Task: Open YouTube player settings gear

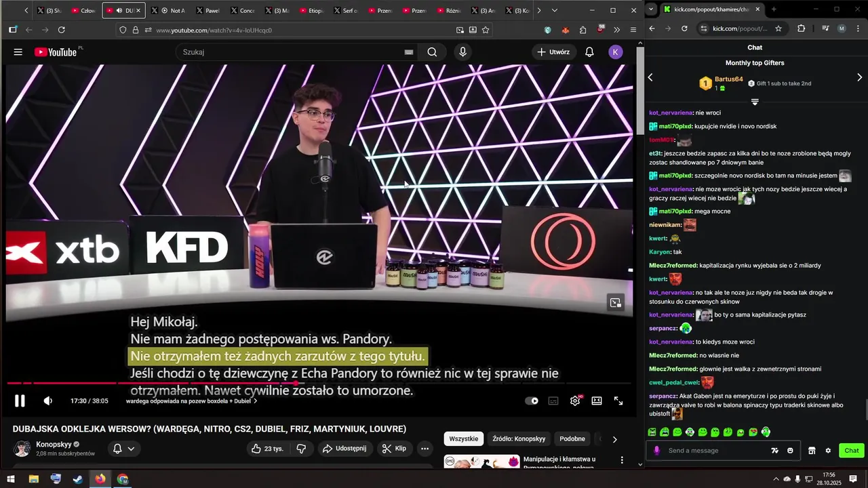Action: coord(575,401)
